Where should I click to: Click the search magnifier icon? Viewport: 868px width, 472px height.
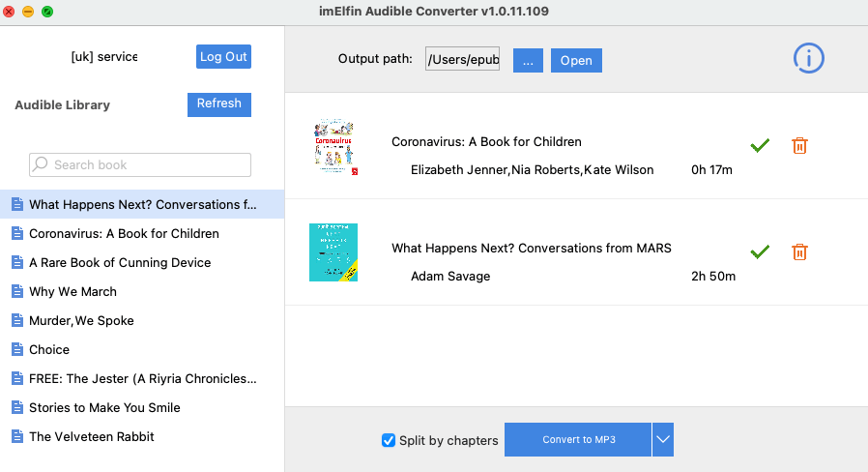pyautogui.click(x=41, y=164)
